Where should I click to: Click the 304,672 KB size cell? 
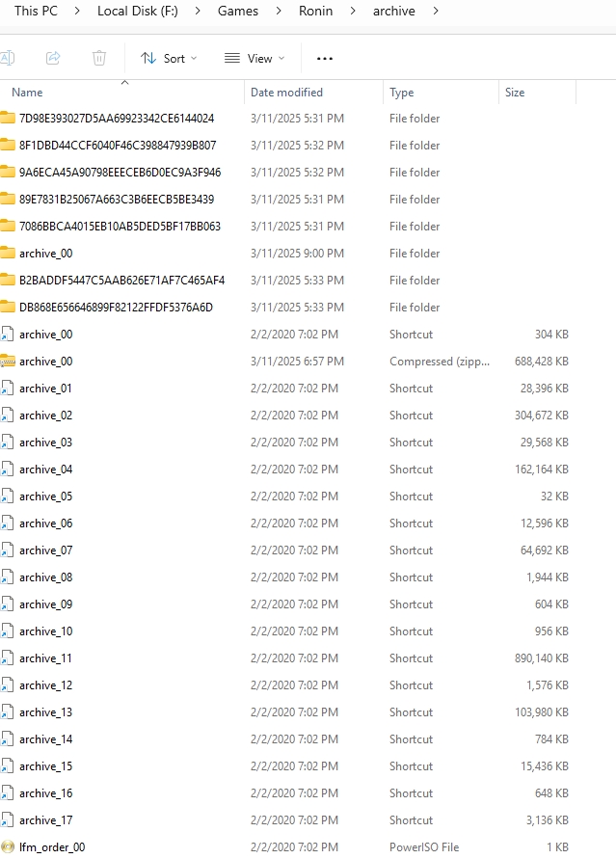tap(542, 416)
